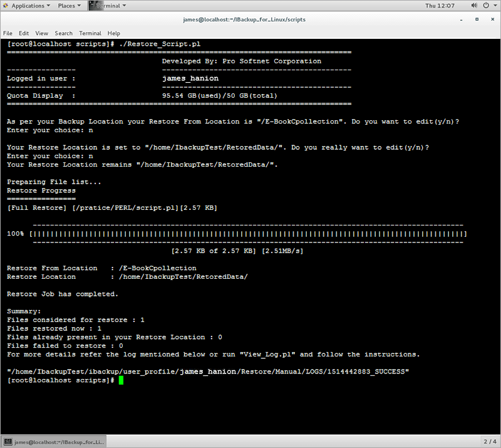The height and width of the screenshot is (448, 501).
Task: Click the volume speaker icon
Action: tap(474, 6)
